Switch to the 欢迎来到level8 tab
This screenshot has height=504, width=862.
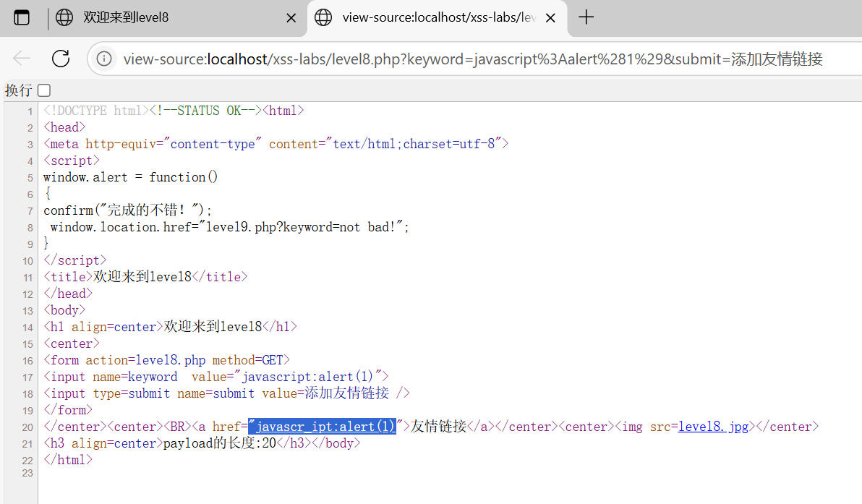[x=177, y=17]
